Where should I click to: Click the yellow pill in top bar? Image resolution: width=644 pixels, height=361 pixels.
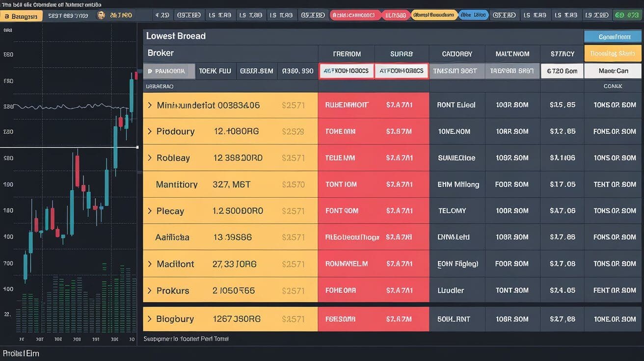pos(434,15)
